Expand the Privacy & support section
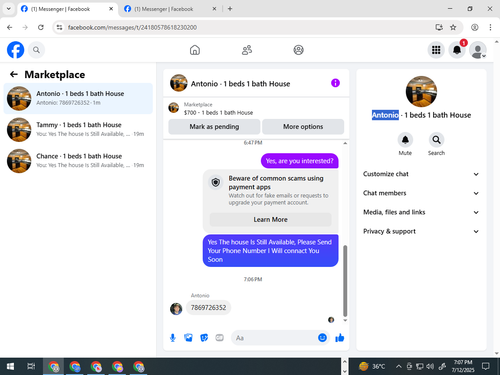The height and width of the screenshot is (375, 500). [421, 231]
